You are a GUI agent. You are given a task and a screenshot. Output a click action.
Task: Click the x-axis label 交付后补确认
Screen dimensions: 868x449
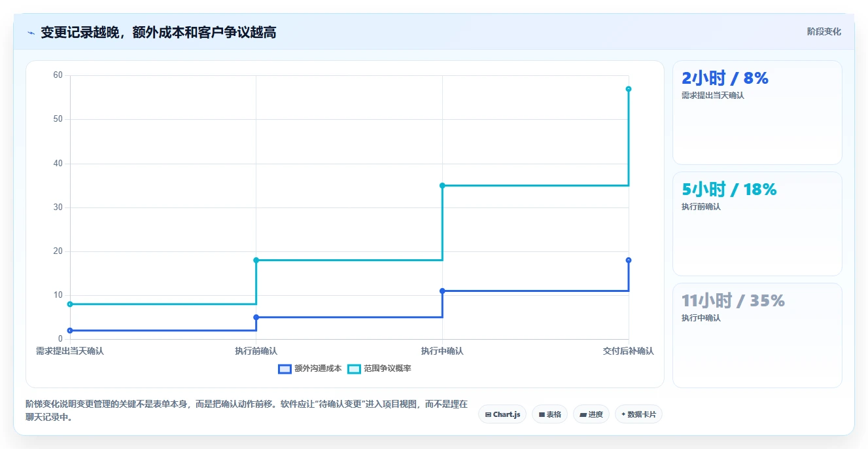(628, 351)
